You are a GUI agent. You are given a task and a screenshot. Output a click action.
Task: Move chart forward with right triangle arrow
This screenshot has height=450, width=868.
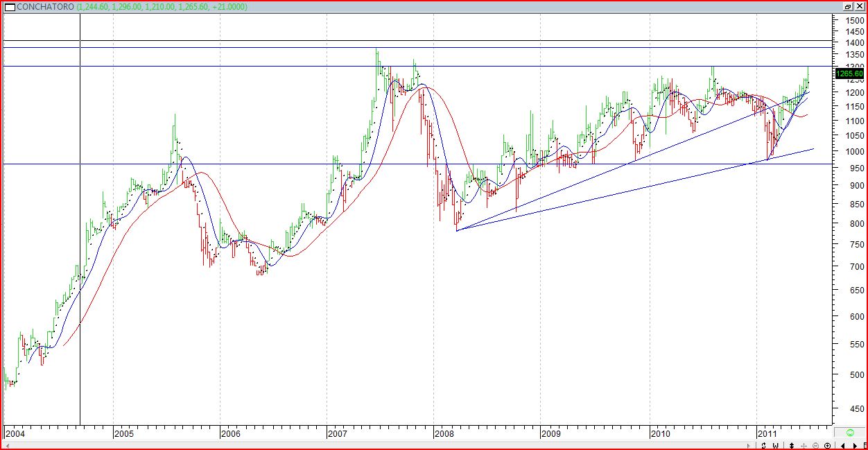(x=855, y=445)
